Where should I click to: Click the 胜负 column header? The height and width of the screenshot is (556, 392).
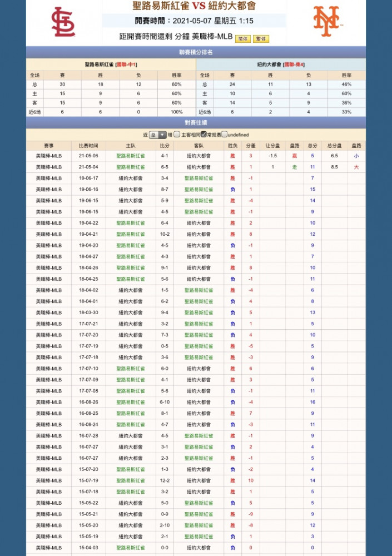pos(233,146)
